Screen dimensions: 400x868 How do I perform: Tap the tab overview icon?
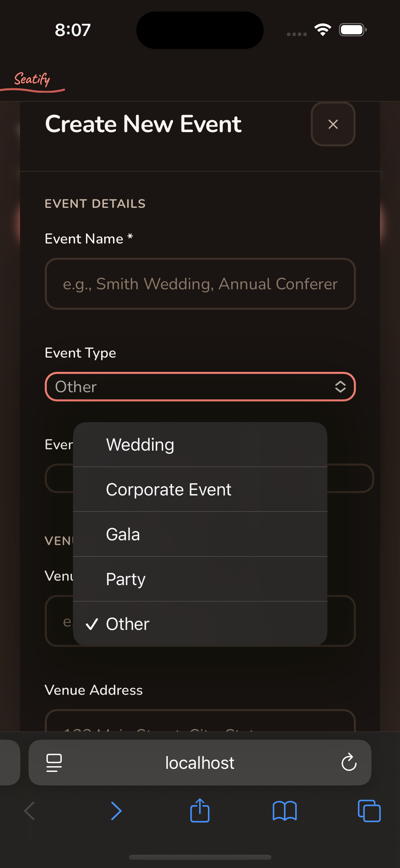(369, 811)
